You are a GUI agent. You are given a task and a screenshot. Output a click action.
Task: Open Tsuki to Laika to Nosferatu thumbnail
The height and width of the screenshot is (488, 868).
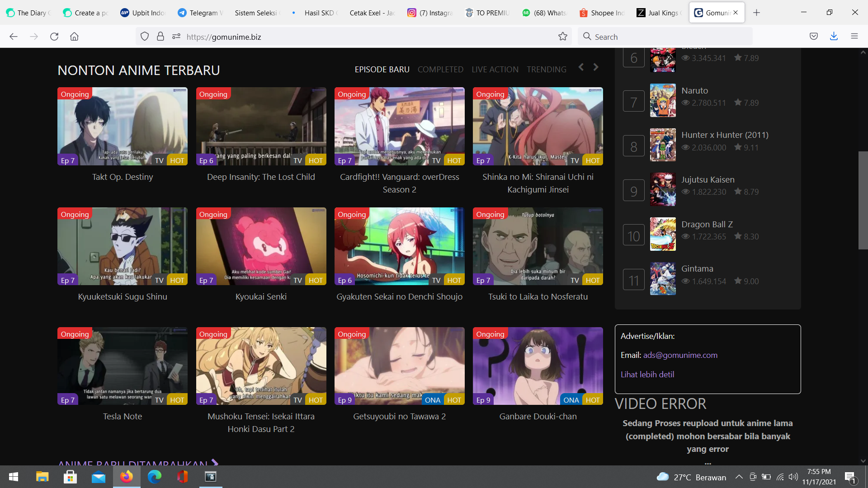538,246
